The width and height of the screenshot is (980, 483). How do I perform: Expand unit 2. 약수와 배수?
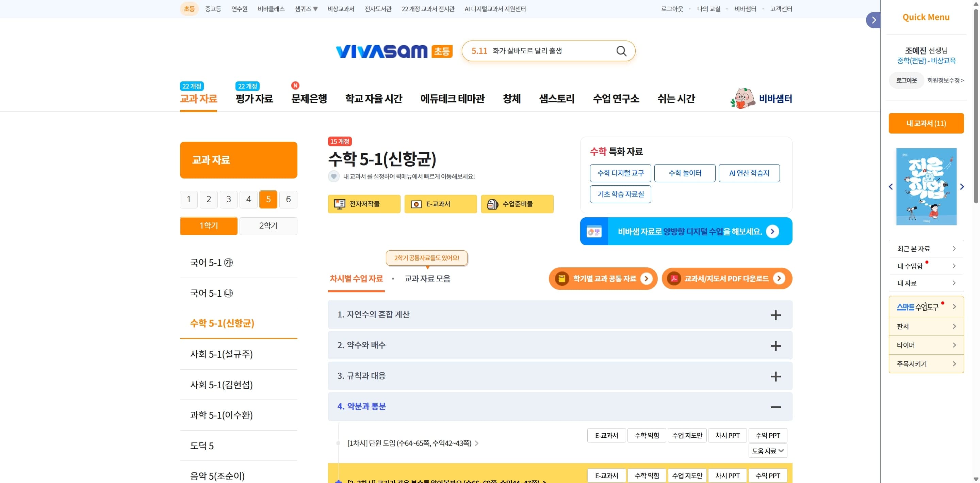click(560, 345)
